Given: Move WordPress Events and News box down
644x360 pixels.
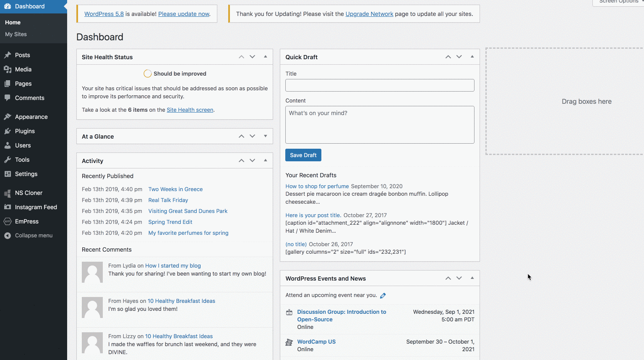Looking at the screenshot, I should tap(459, 278).
